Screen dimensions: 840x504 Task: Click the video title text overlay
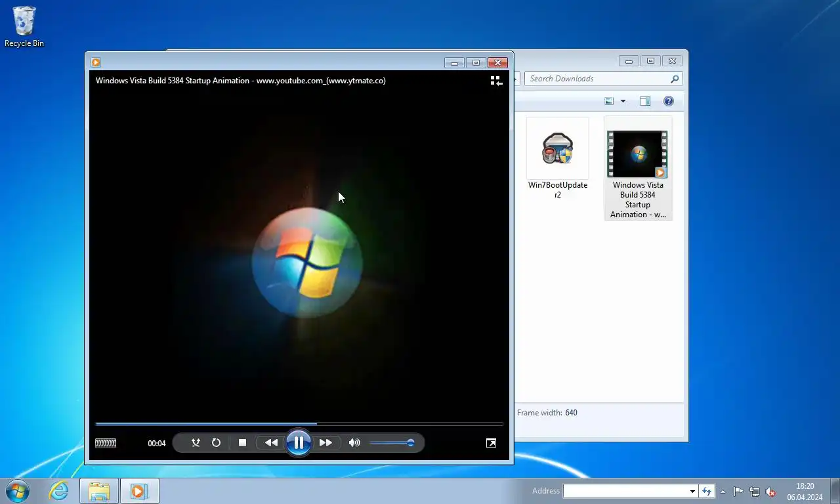[241, 81]
